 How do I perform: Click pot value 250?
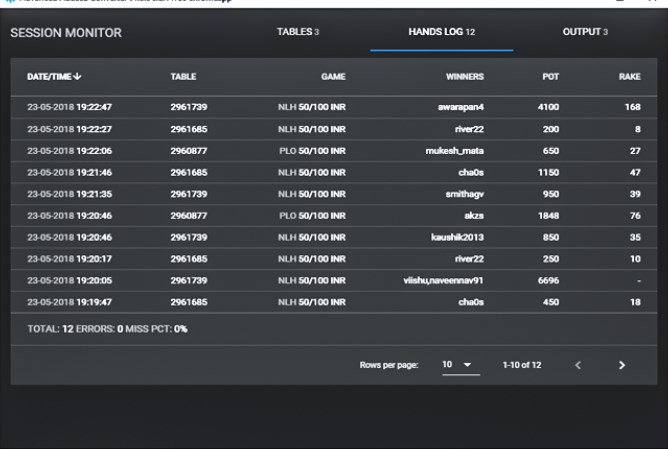pos(551,259)
